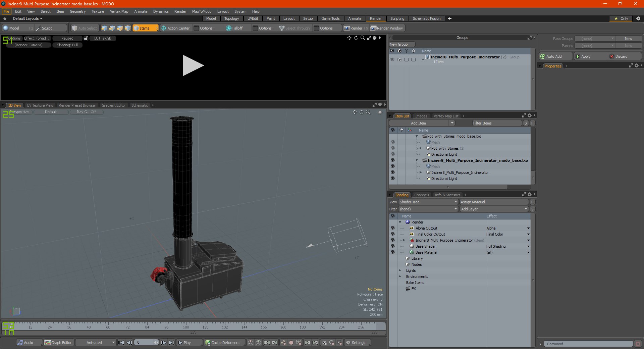Hide Incinér8_Multi_Purpose_Incinerator item in Item List
The width and height of the screenshot is (644, 349).
click(x=392, y=172)
